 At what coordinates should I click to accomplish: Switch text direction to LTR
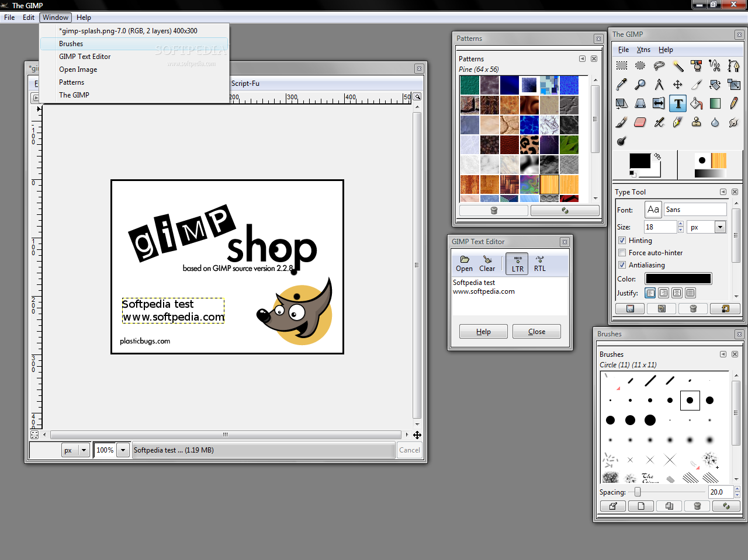coord(517,264)
